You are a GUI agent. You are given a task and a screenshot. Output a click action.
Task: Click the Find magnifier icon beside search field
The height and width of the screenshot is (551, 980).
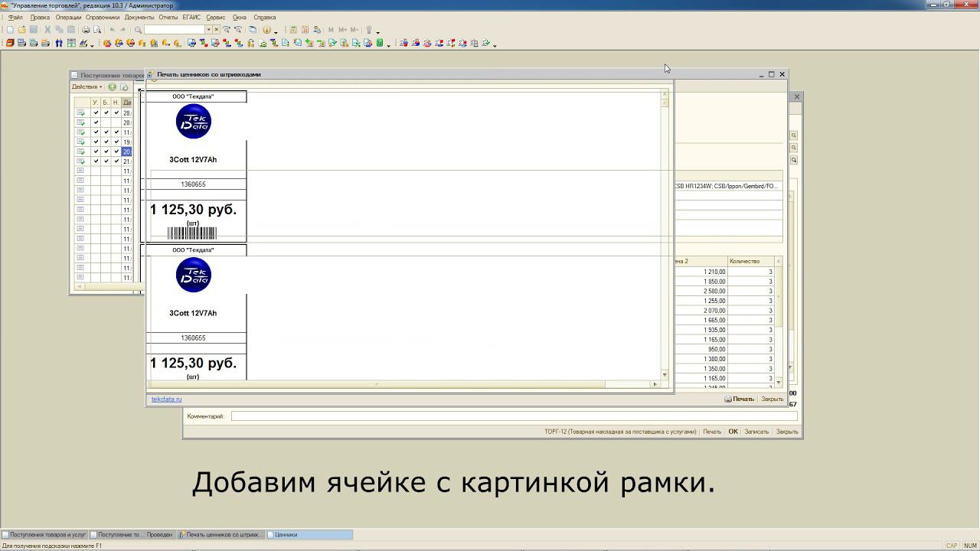pyautogui.click(x=138, y=30)
